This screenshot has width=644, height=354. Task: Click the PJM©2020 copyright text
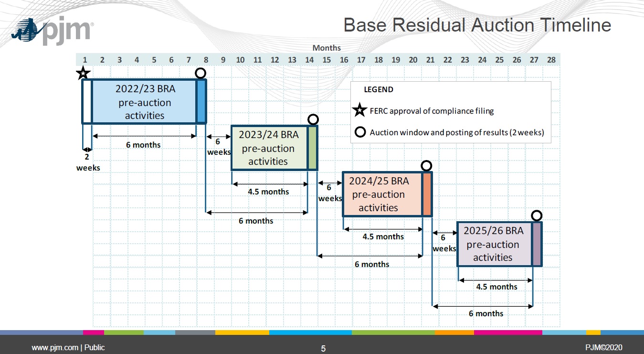click(x=603, y=347)
